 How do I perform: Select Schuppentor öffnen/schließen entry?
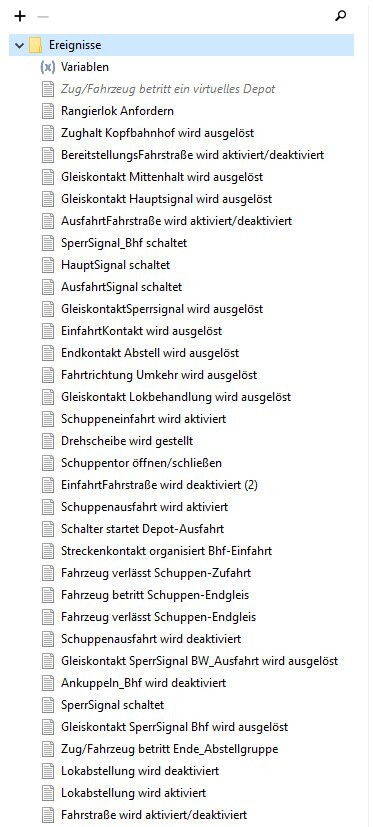pyautogui.click(x=141, y=463)
